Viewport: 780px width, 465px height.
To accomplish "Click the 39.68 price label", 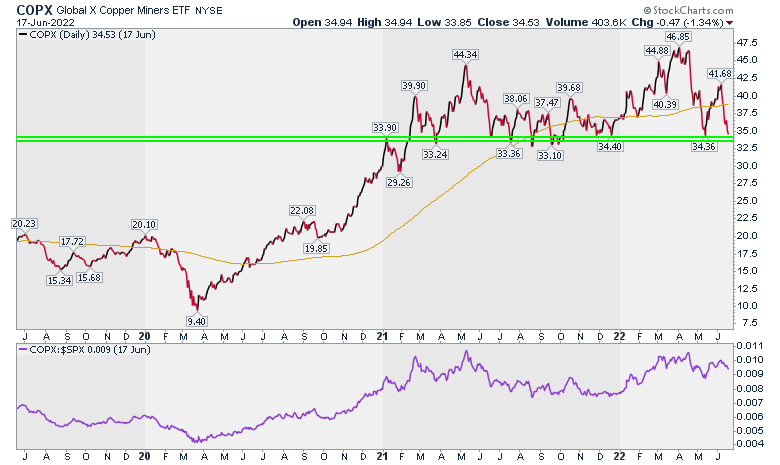I will [x=569, y=88].
